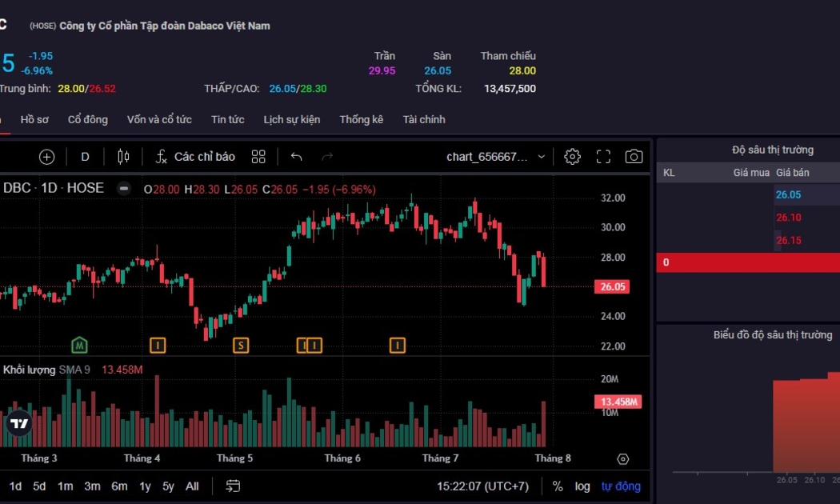Select the 6m time range button
The width and height of the screenshot is (840, 504).
click(119, 486)
